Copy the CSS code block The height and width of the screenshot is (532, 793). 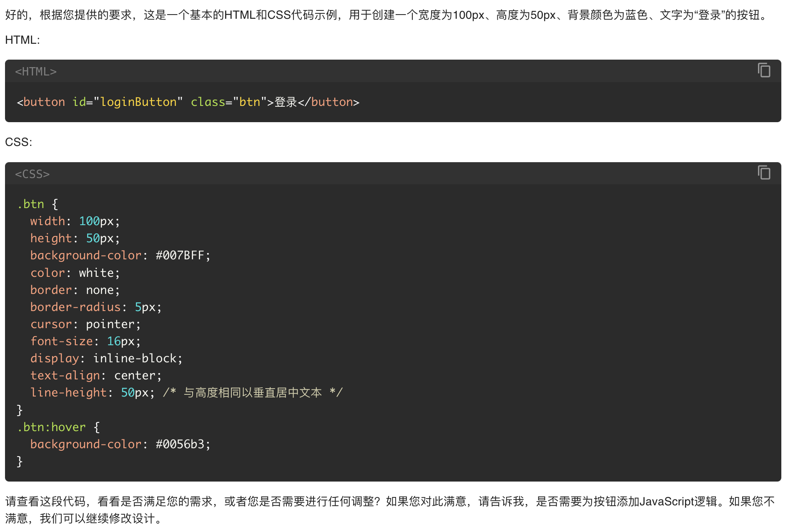(x=764, y=172)
